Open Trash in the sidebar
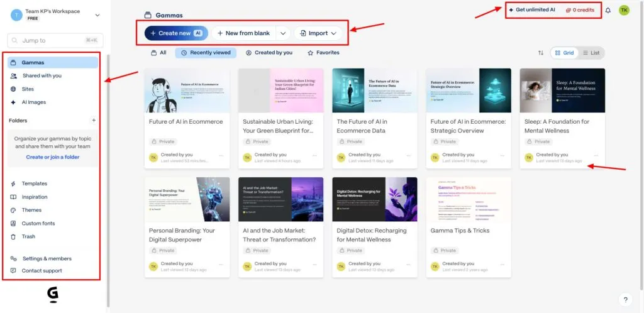The height and width of the screenshot is (313, 644). click(x=28, y=236)
